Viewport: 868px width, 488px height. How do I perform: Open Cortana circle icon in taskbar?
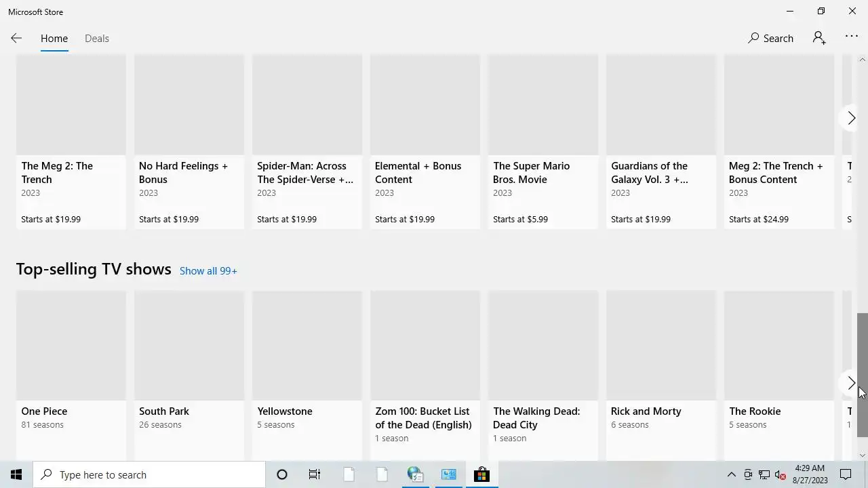(282, 474)
